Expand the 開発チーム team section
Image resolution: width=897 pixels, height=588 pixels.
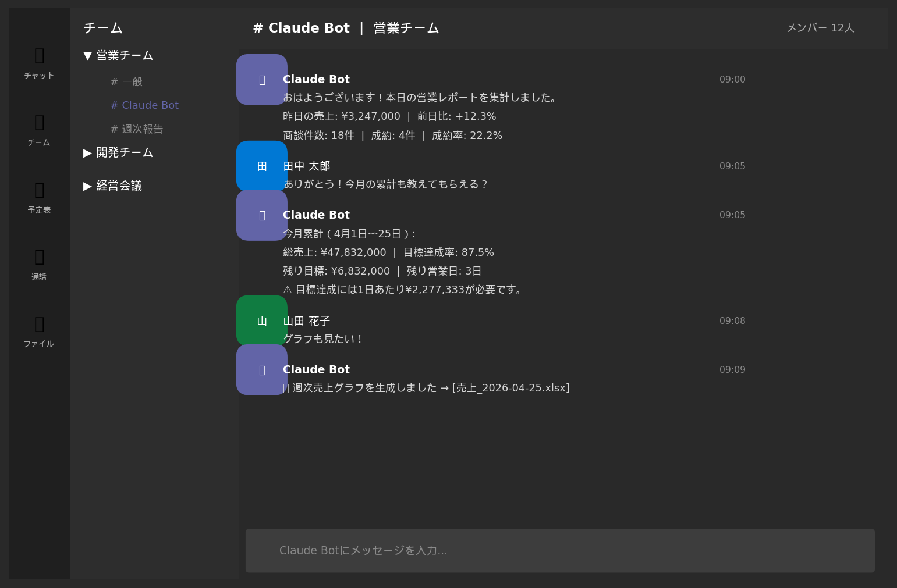119,152
